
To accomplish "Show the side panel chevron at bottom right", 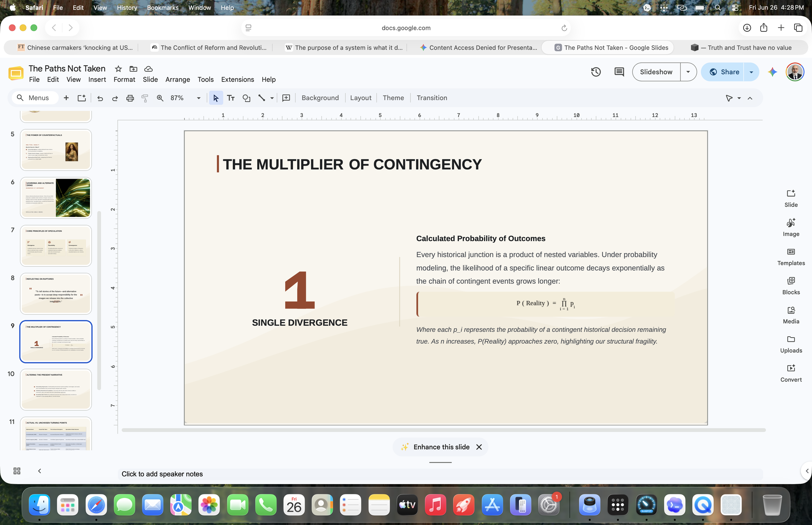I will (806, 471).
